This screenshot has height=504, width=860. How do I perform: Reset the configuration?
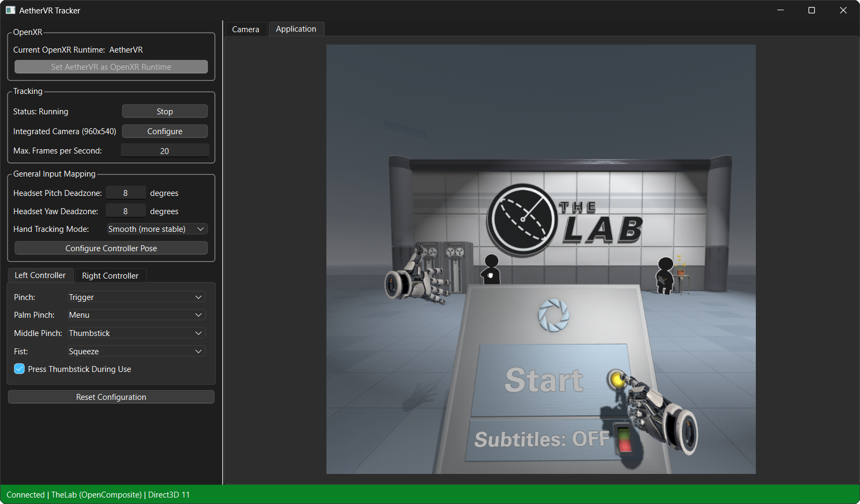coord(111,397)
